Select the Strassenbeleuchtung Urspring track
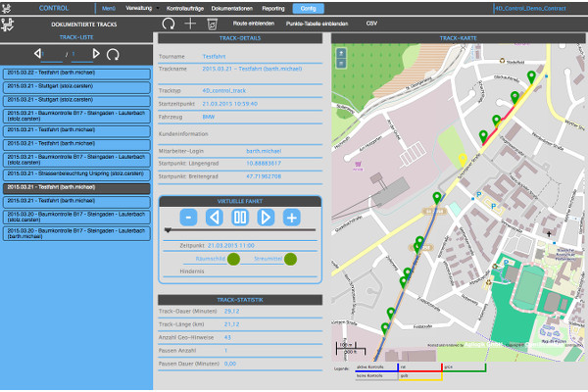Screen dimensions: 588x392 (x=75, y=172)
